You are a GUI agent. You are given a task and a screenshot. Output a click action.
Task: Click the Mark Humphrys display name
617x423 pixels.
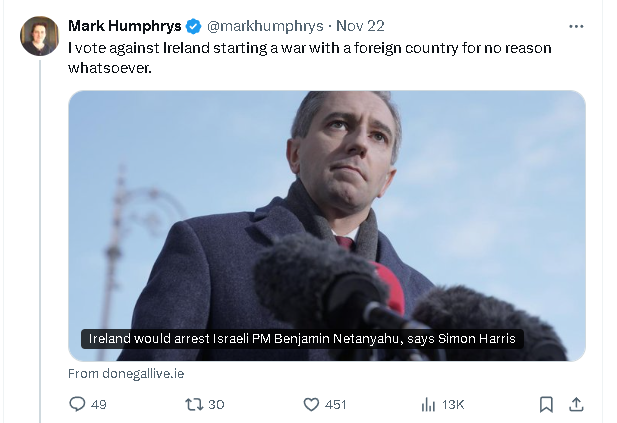[124, 26]
